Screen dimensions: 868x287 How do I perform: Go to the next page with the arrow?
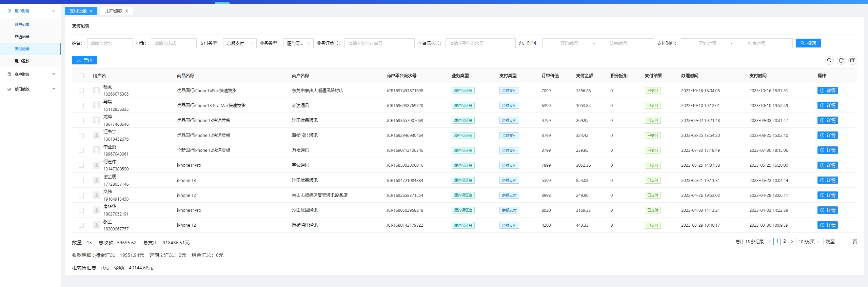(792, 242)
